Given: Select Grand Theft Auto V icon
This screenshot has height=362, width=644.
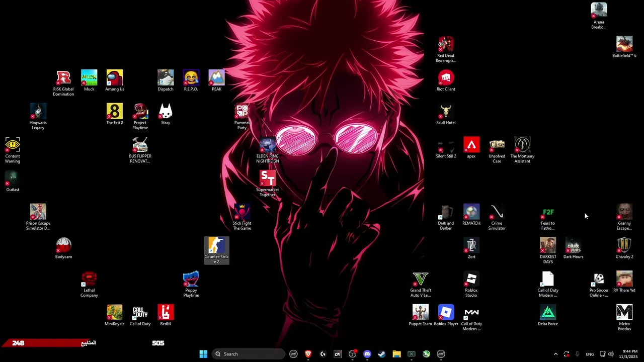Looking at the screenshot, I should [421, 284].
